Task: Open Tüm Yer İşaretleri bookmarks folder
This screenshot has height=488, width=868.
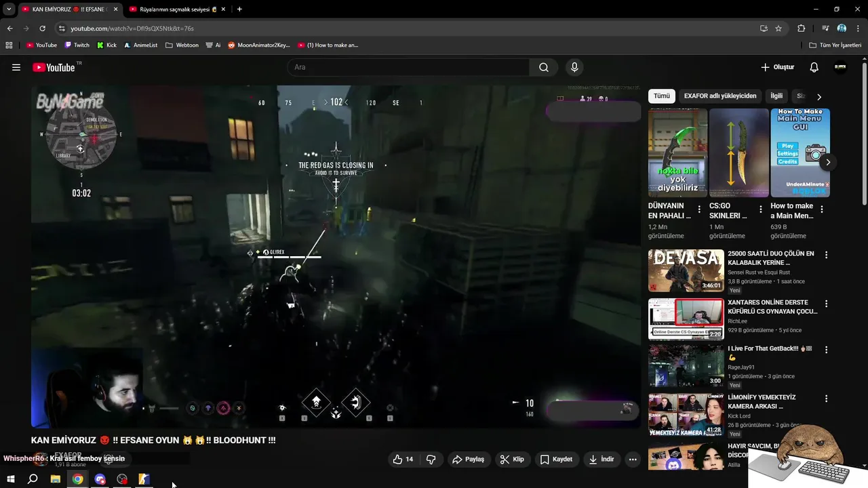Action: click(835, 45)
